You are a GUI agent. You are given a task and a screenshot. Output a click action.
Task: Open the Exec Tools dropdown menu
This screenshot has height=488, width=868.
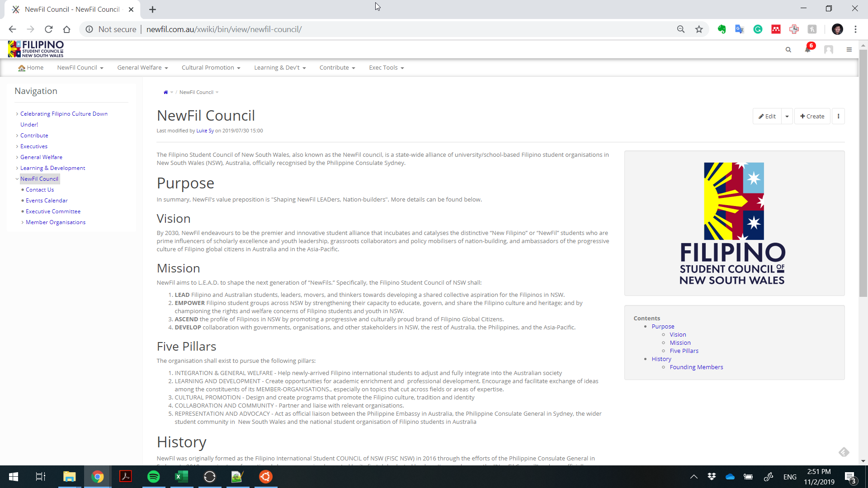pyautogui.click(x=386, y=68)
